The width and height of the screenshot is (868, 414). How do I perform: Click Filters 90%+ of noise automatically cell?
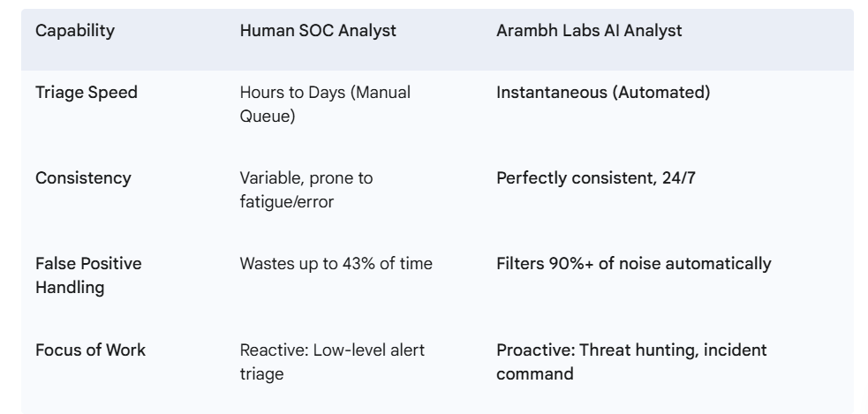click(633, 264)
